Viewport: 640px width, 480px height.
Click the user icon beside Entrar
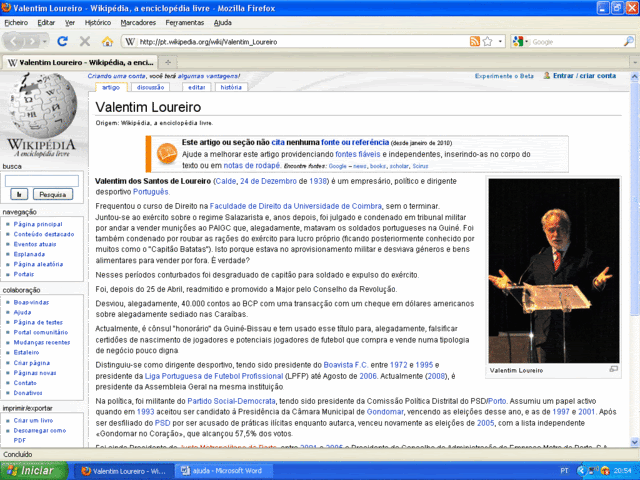pyautogui.click(x=547, y=76)
